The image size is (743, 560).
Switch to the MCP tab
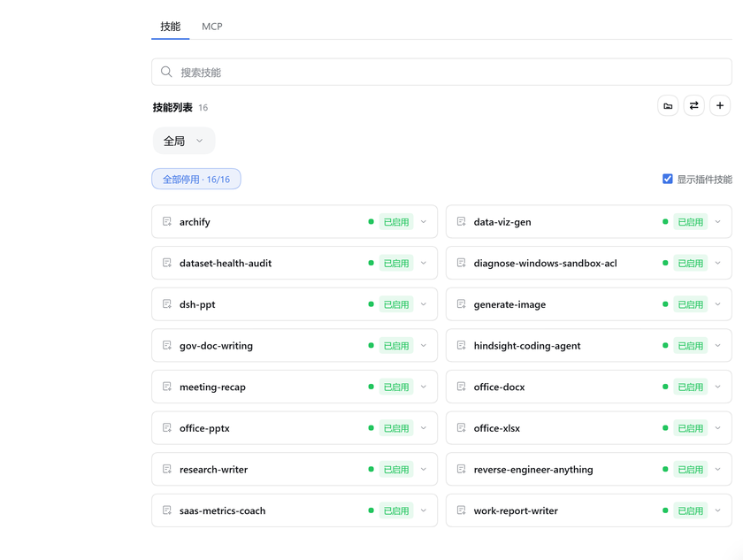[211, 27]
